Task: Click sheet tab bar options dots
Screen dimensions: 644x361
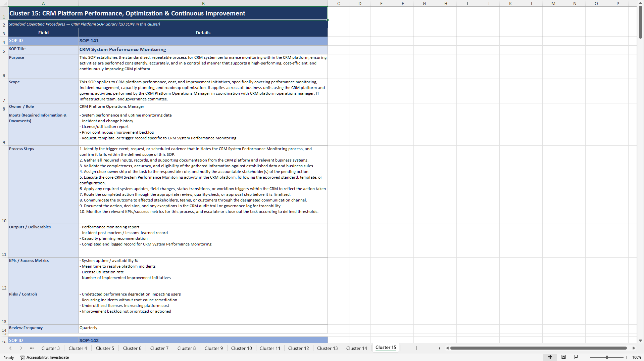Action: coord(439,348)
